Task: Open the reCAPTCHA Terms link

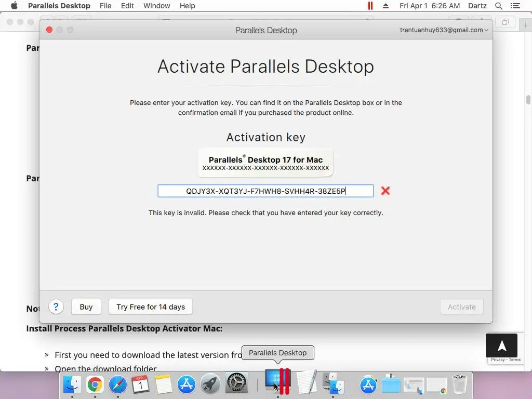Action: click(x=515, y=360)
